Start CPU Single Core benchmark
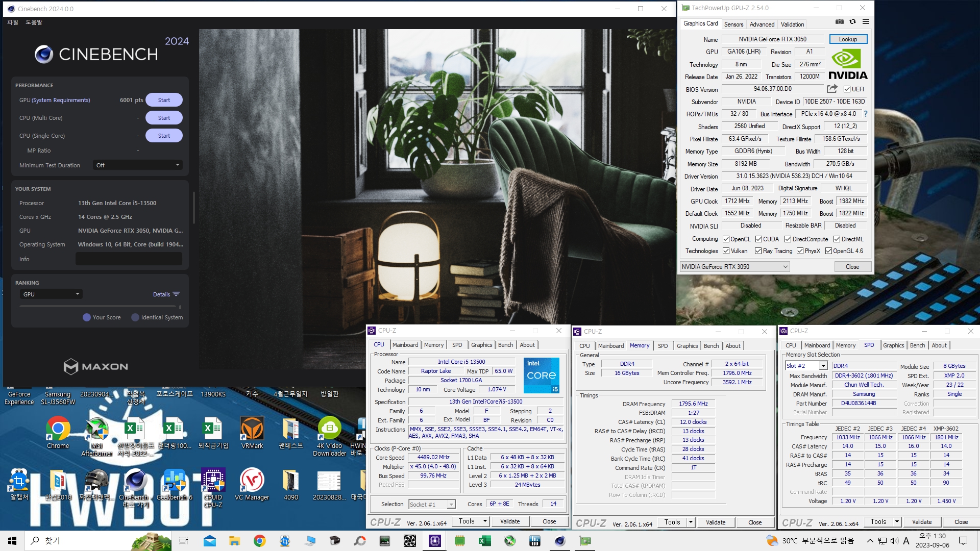The height and width of the screenshot is (551, 980). click(164, 136)
